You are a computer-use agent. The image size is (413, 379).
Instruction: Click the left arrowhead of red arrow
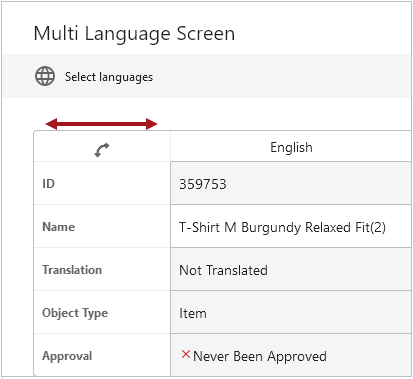(x=52, y=124)
